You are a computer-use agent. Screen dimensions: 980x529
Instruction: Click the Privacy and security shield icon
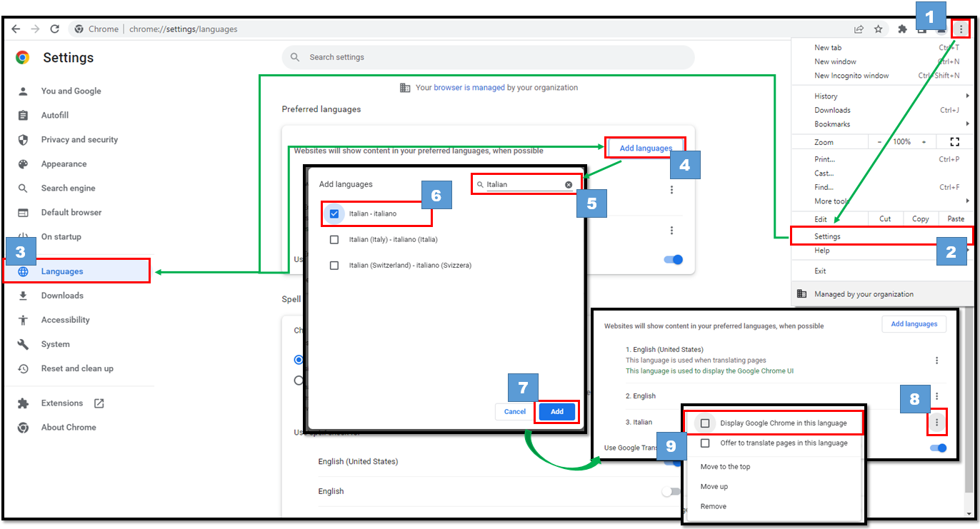[x=21, y=139]
